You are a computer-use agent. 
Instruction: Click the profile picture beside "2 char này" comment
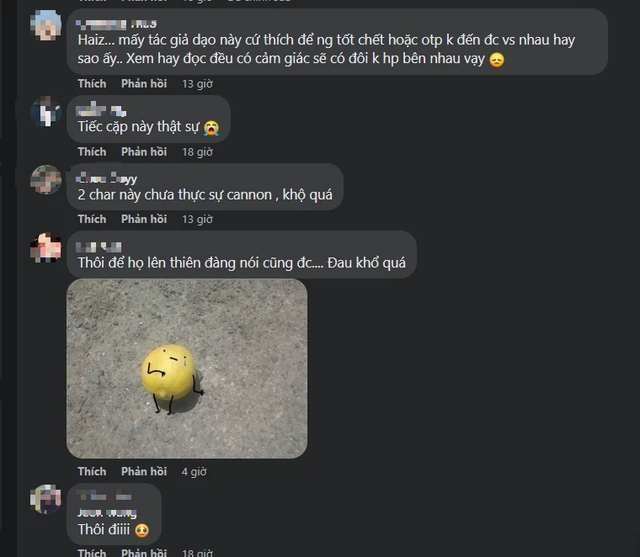click(46, 179)
